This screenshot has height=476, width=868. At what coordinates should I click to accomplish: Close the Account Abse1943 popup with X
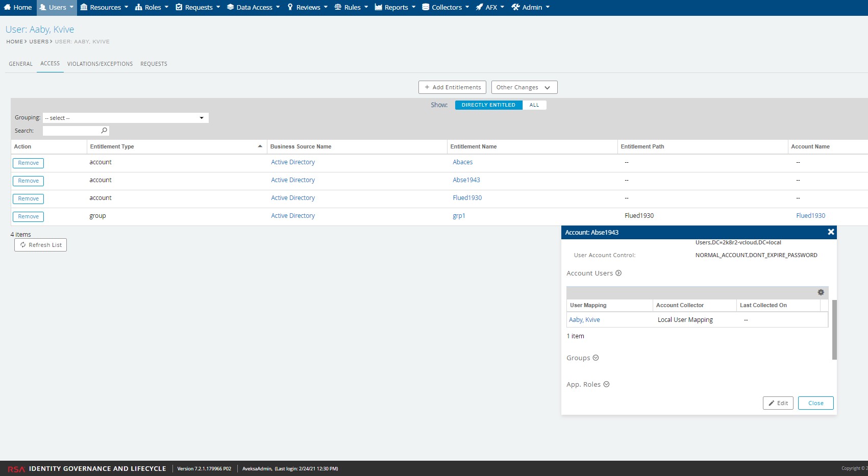click(831, 232)
